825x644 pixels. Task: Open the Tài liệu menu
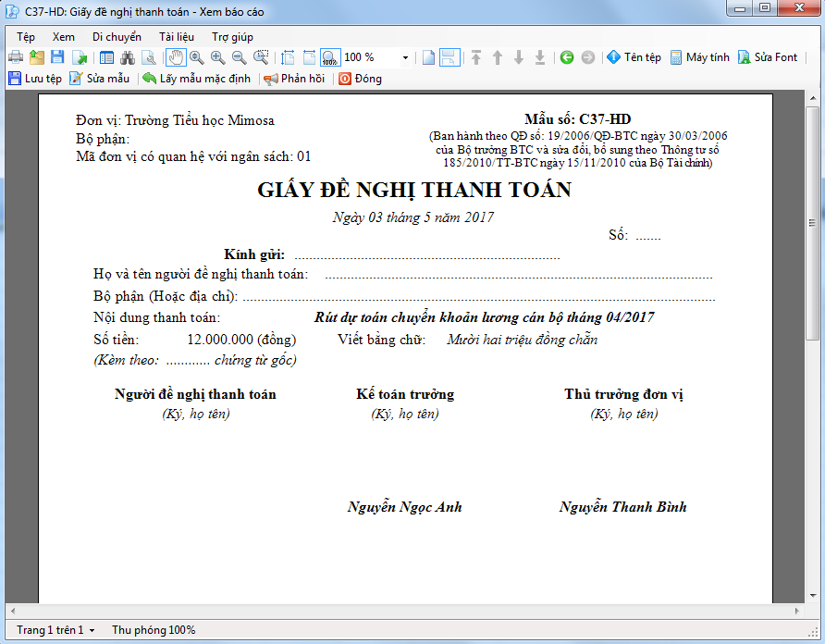coord(177,37)
